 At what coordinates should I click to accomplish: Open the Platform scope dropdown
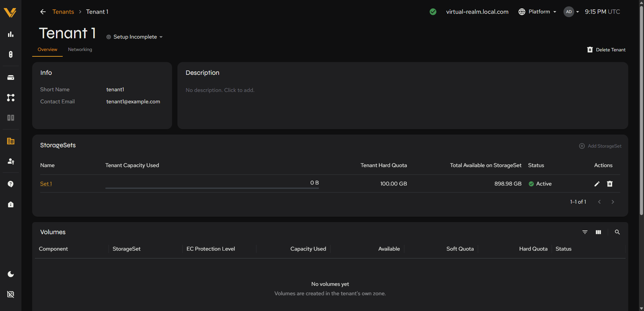(537, 12)
